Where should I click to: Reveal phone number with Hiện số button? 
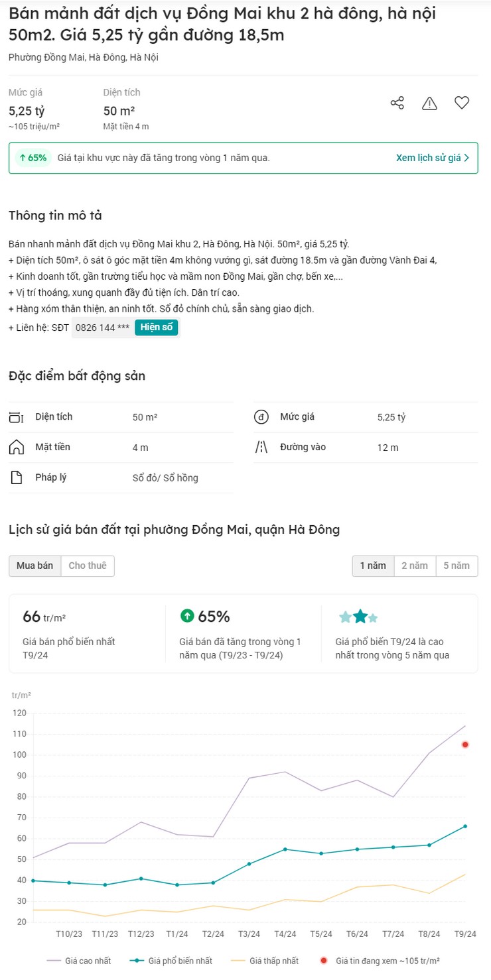pos(157,328)
